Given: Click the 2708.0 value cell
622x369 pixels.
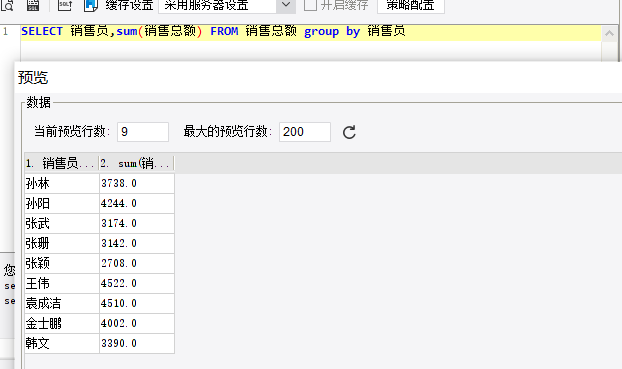Looking at the screenshot, I should (x=137, y=263).
